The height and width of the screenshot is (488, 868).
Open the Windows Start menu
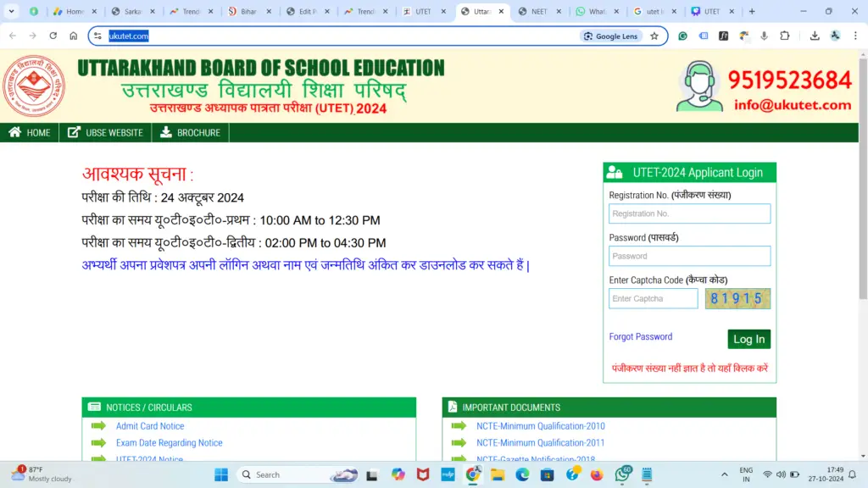point(221,474)
